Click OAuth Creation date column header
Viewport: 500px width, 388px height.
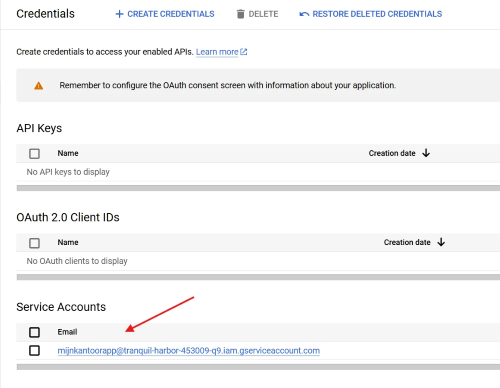tap(407, 242)
